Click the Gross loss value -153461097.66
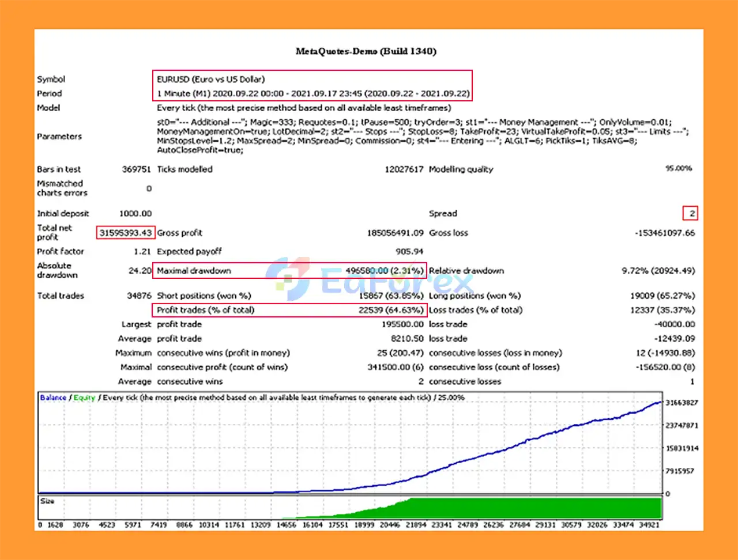This screenshot has height=560, width=738. click(x=665, y=233)
